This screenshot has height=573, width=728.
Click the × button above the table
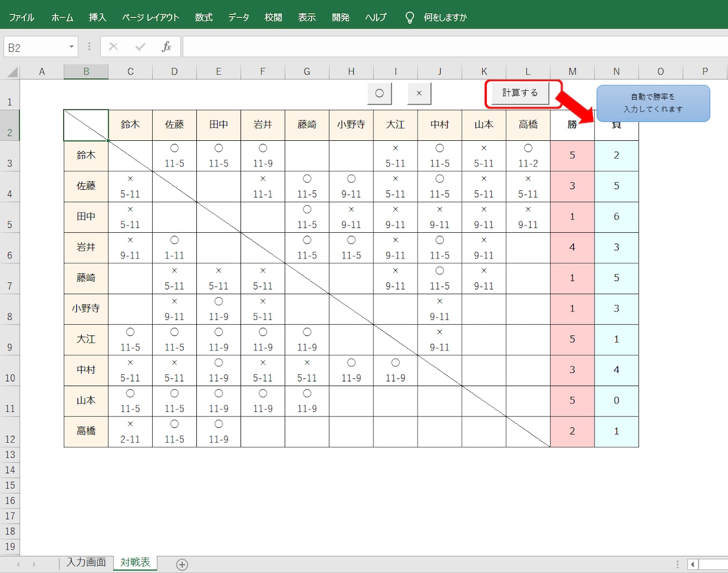tap(419, 93)
